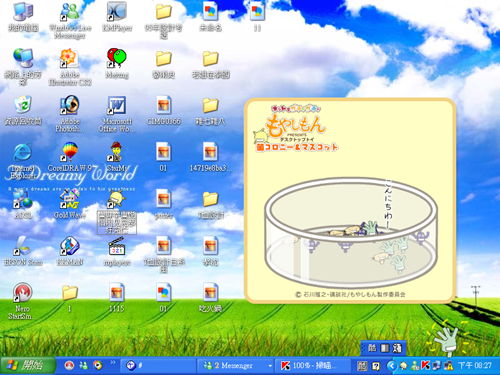This screenshot has width=500, height=375.
Task: Launch Internet Explorer from the desktop
Action: [x=23, y=161]
